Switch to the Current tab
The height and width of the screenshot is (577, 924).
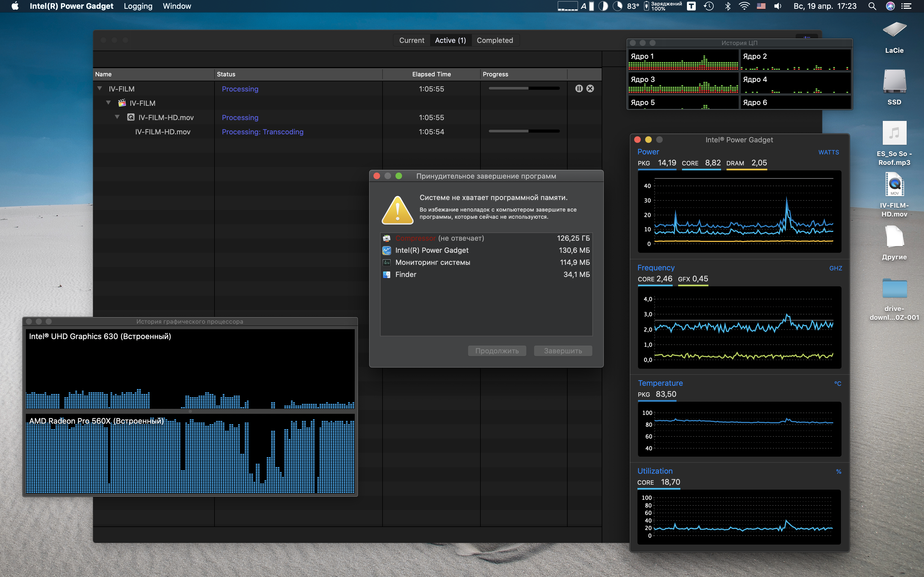(x=412, y=40)
